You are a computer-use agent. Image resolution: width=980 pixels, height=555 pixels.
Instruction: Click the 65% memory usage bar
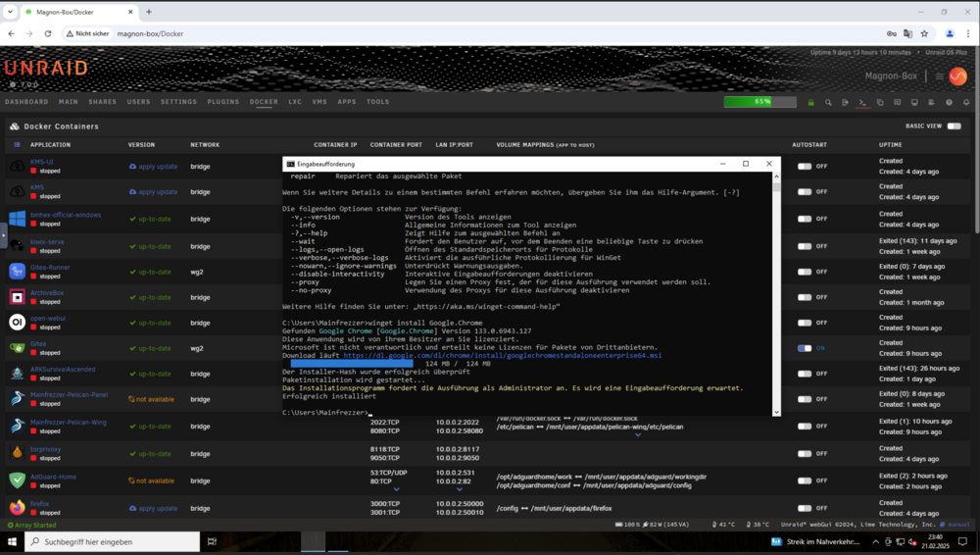[760, 102]
